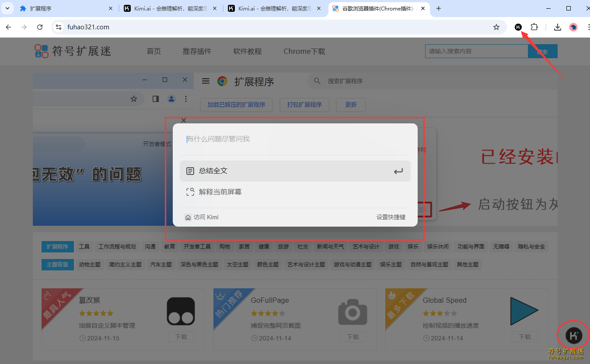
Task: Close the Kimi popup with the X
Action: pyautogui.click(x=184, y=120)
